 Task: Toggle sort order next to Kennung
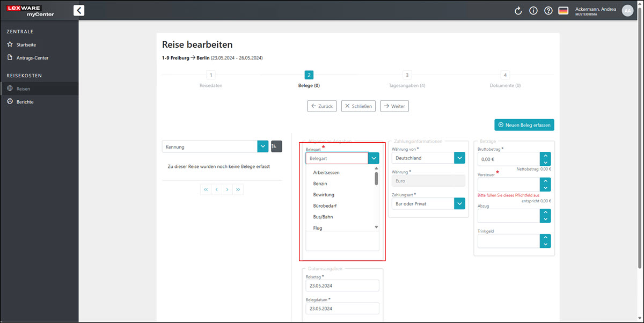click(276, 146)
